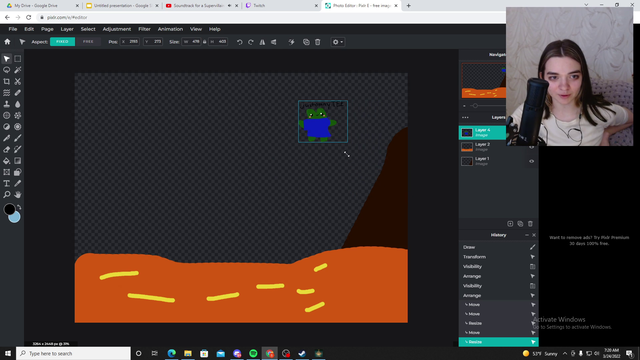This screenshot has width=640, height=360.
Task: Open the Layers panel three-dot menu
Action: click(x=465, y=118)
